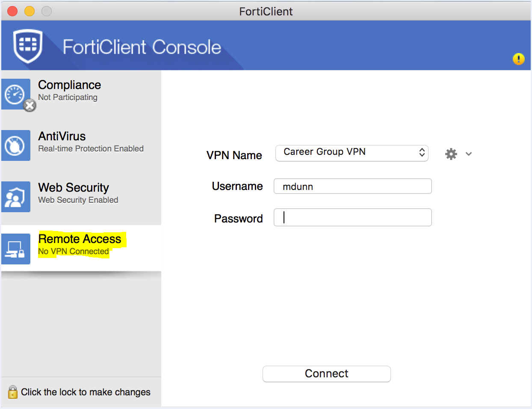Click the Web Security sidebar icon

pos(15,197)
